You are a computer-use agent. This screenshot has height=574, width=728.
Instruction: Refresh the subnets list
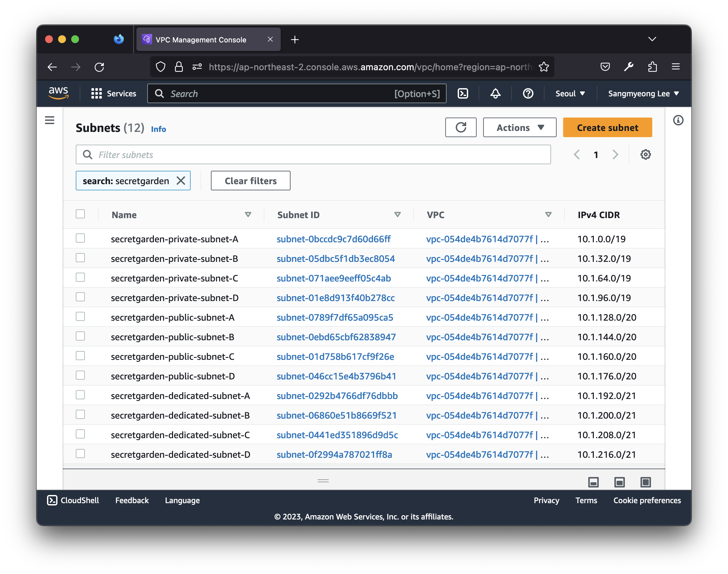461,127
